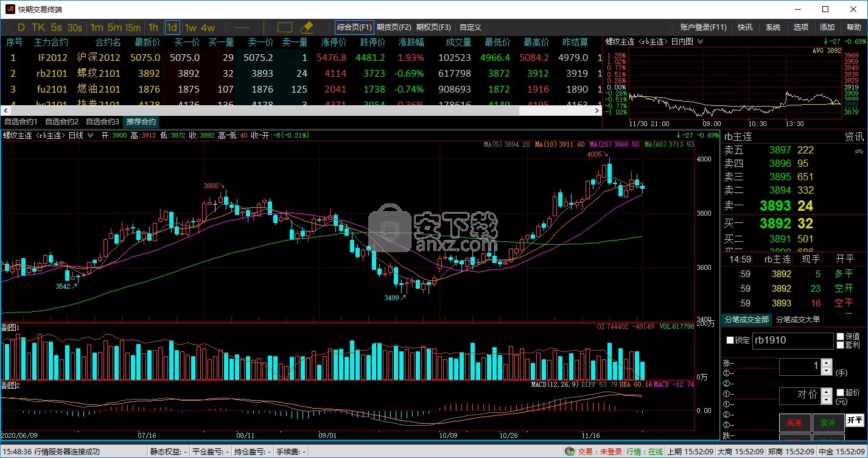Viewport: 868px width, 458px height.
Task: Sort by 成交量 column header
Action: pyautogui.click(x=458, y=42)
